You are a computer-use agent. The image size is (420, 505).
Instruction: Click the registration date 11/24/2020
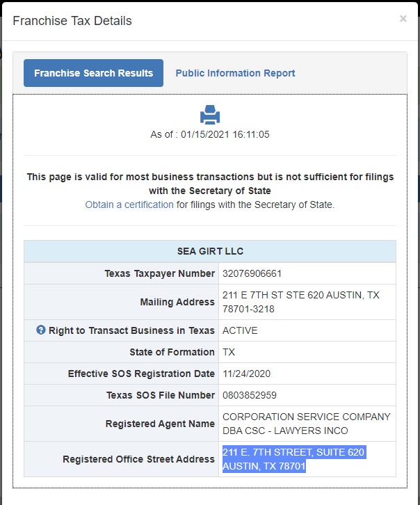pos(246,374)
